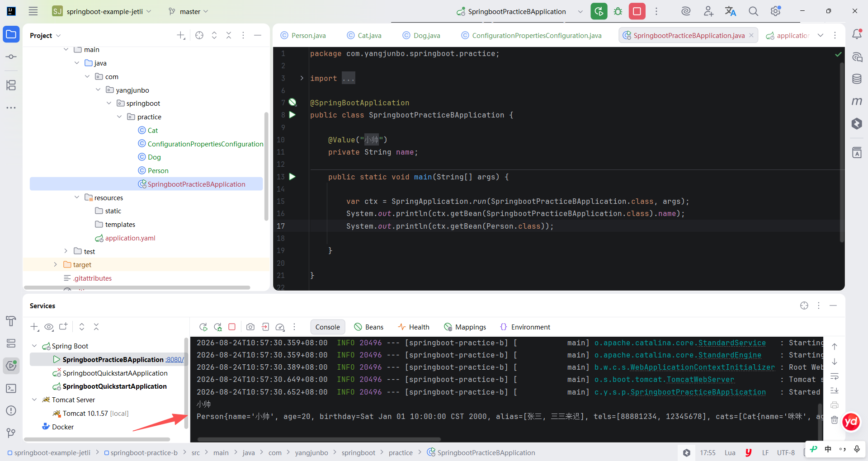Open the Health tab in Services
Image resolution: width=868 pixels, height=461 pixels.
coord(413,327)
